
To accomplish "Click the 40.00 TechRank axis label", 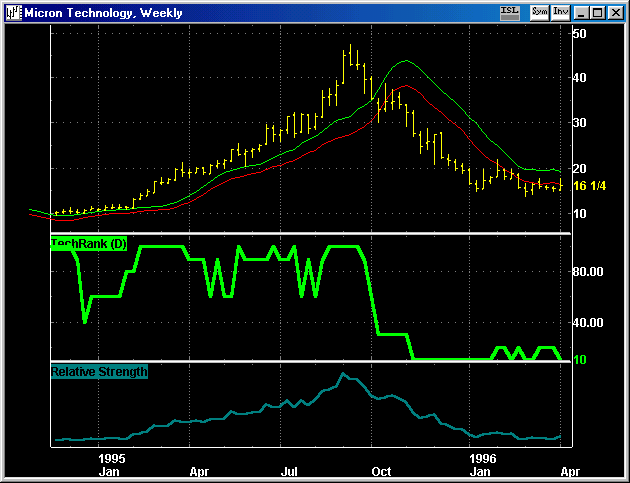I will pos(588,322).
